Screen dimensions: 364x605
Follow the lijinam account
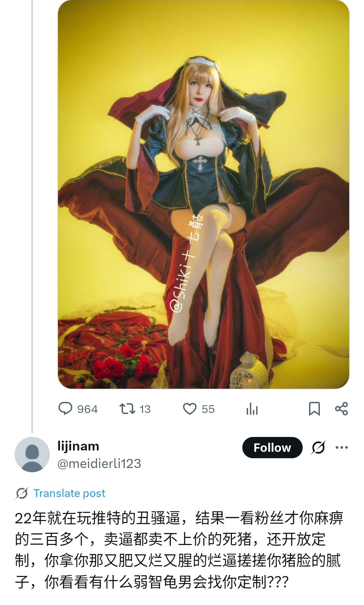click(272, 447)
